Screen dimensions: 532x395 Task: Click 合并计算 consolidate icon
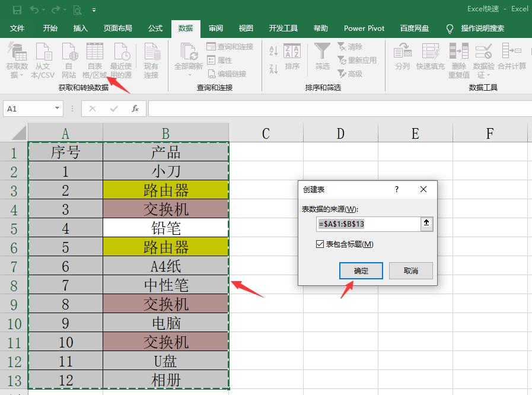coord(512,56)
